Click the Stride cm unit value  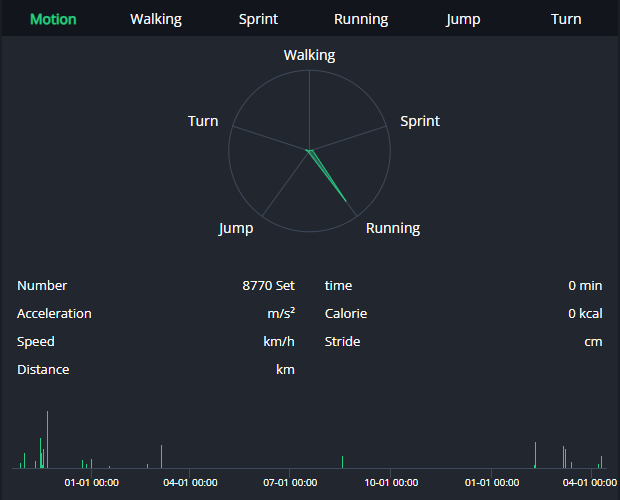[593, 342]
